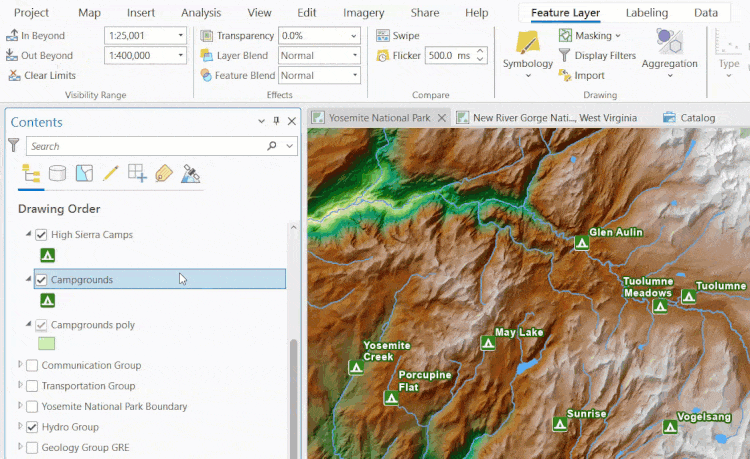Open the In Beyond scale dropdown

[x=180, y=35]
